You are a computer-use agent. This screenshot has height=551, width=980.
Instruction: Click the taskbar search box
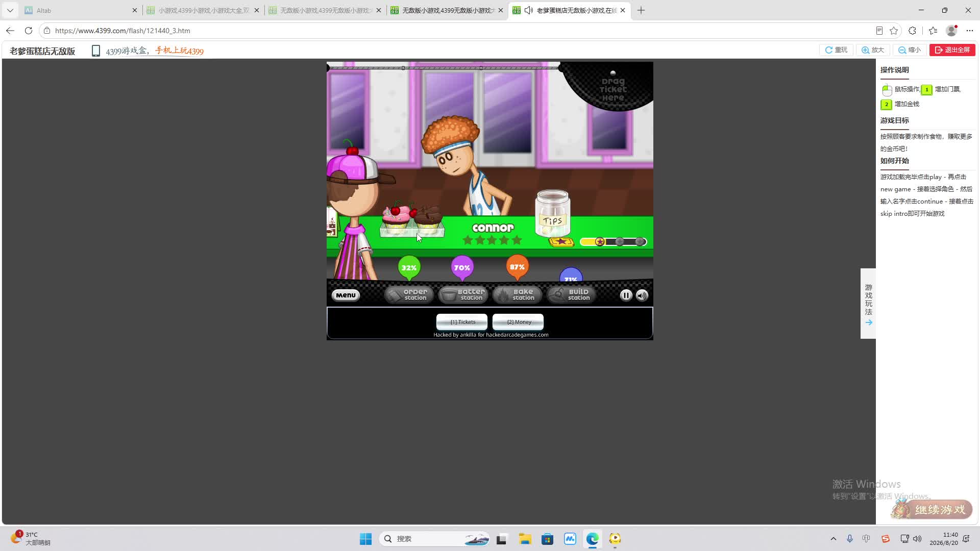tap(434, 539)
